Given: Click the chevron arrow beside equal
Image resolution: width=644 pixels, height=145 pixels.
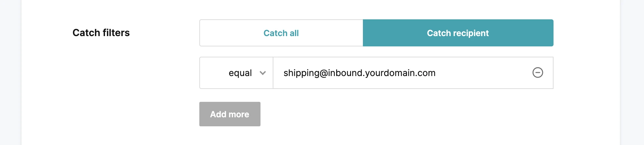Looking at the screenshot, I should (x=263, y=73).
